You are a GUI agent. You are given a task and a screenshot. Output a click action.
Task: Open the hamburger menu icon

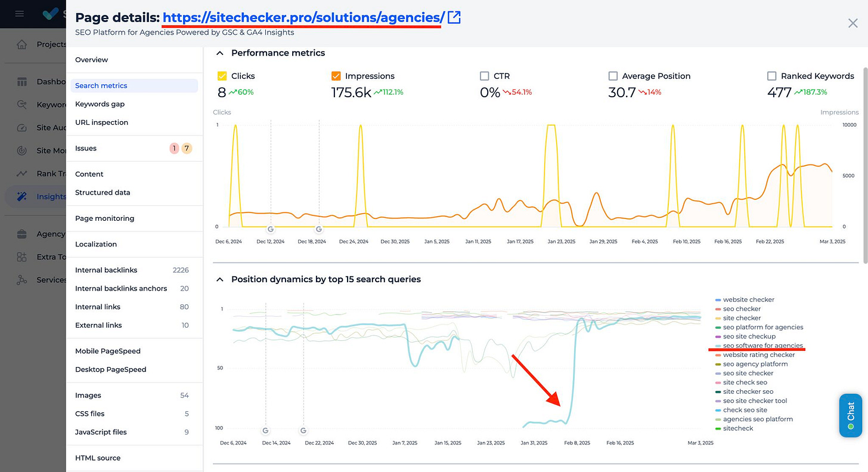click(20, 14)
